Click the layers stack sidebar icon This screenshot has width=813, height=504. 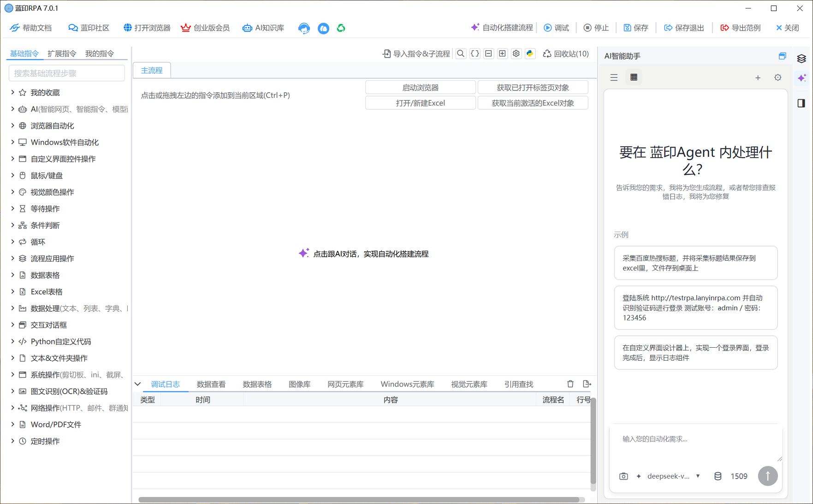(801, 59)
